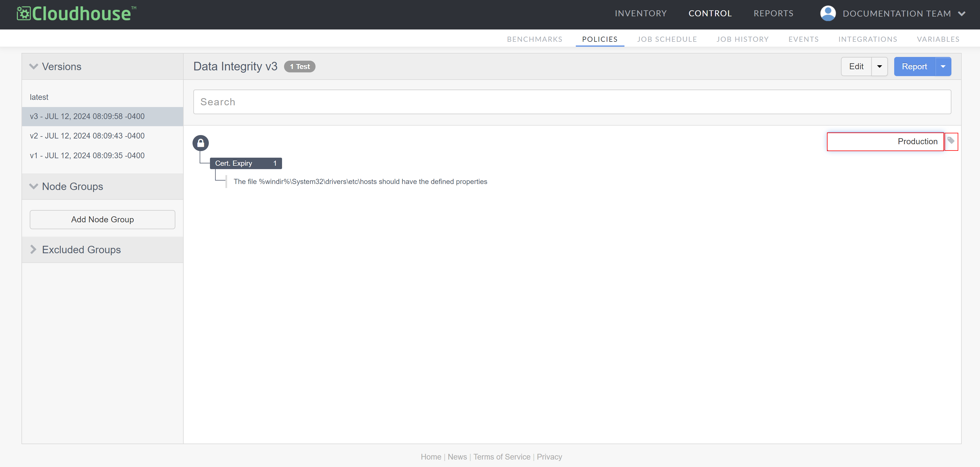
Task: Click the Add Node Group button
Action: (102, 219)
